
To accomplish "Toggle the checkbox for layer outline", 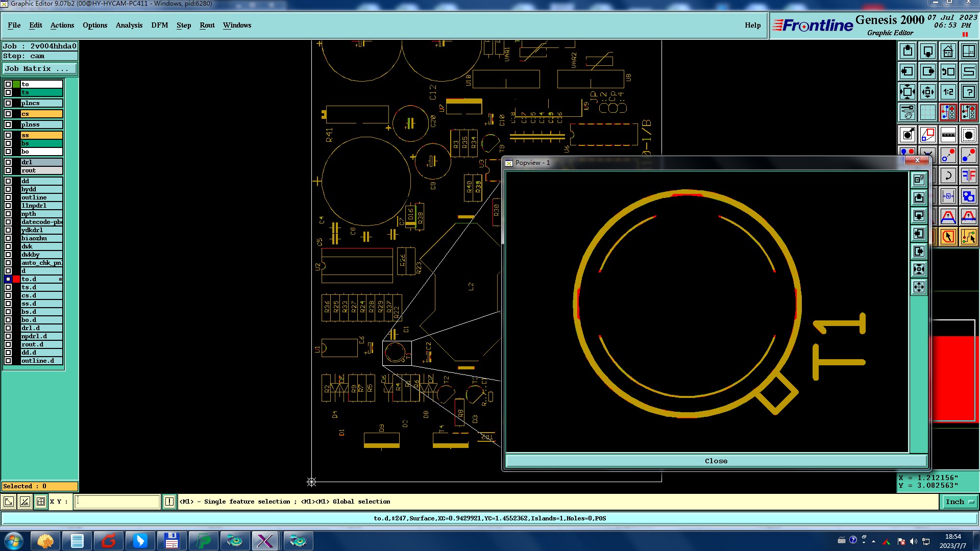I will (x=8, y=197).
